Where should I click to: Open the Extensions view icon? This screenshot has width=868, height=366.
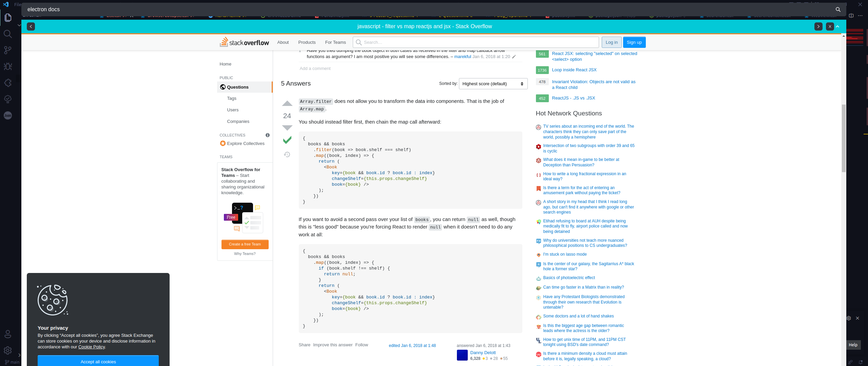(x=8, y=83)
